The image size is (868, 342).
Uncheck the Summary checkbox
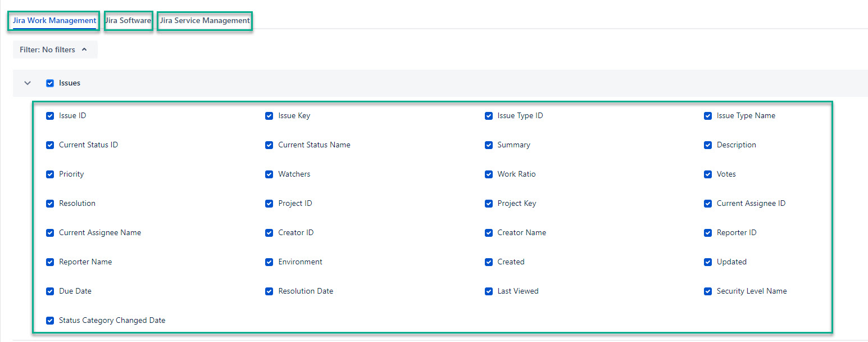click(489, 145)
